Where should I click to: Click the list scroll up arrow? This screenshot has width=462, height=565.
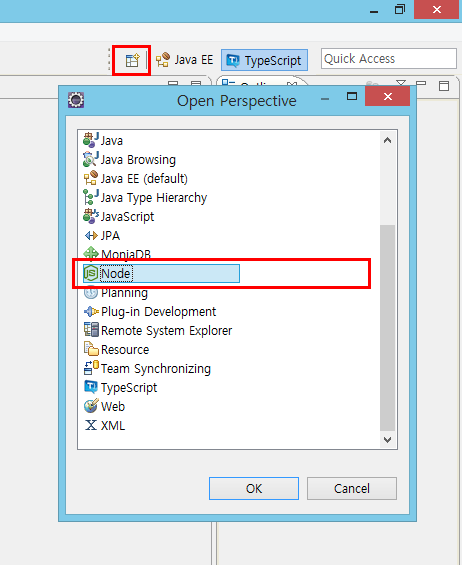(x=387, y=140)
